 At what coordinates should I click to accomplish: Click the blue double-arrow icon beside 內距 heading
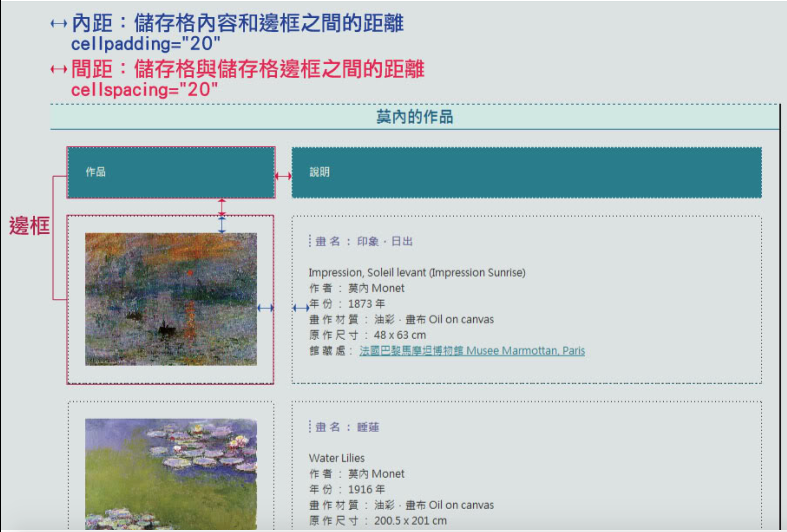pos(59,24)
